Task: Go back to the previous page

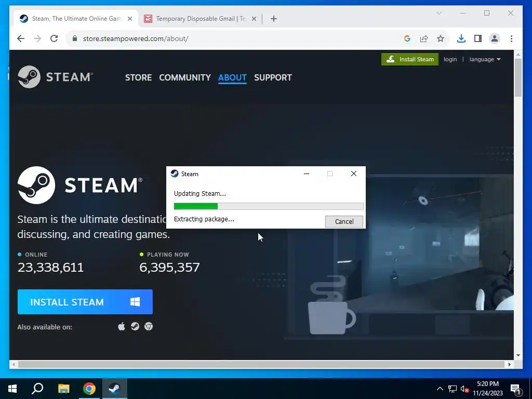Action: tap(21, 38)
